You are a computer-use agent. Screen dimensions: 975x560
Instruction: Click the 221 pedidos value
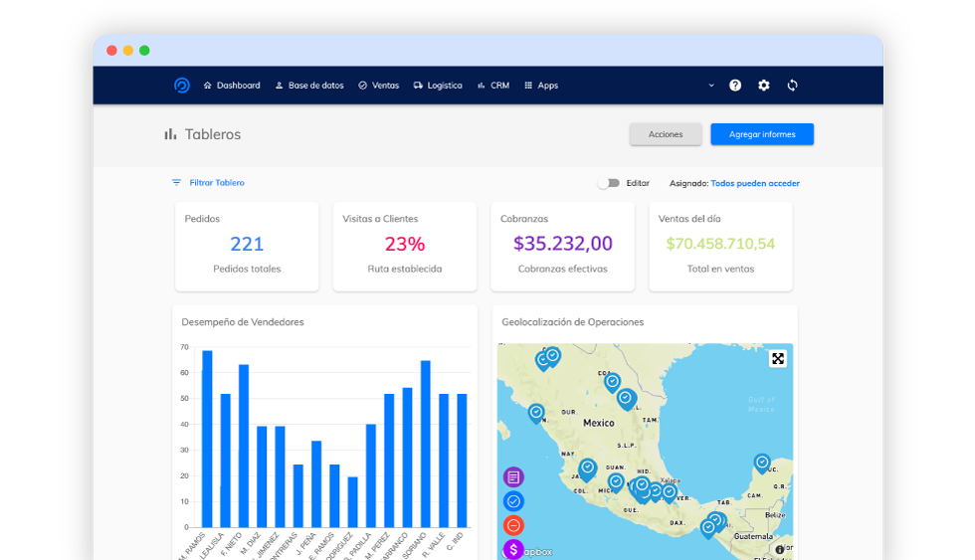point(247,244)
